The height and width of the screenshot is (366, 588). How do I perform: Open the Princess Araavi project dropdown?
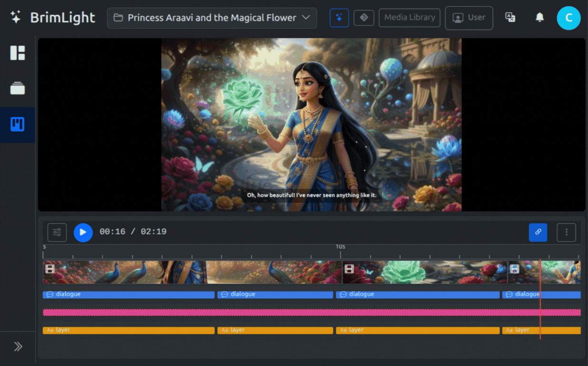coord(211,18)
